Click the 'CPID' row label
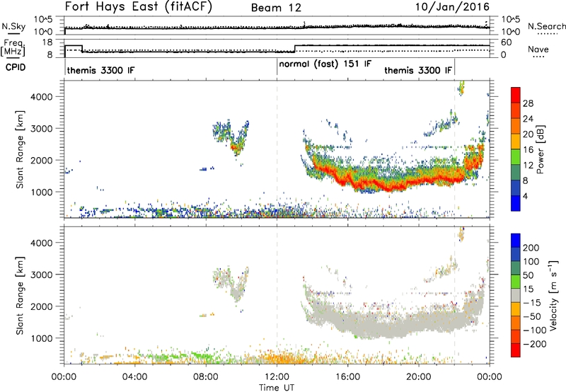The width and height of the screenshot is (566, 392). (16, 67)
